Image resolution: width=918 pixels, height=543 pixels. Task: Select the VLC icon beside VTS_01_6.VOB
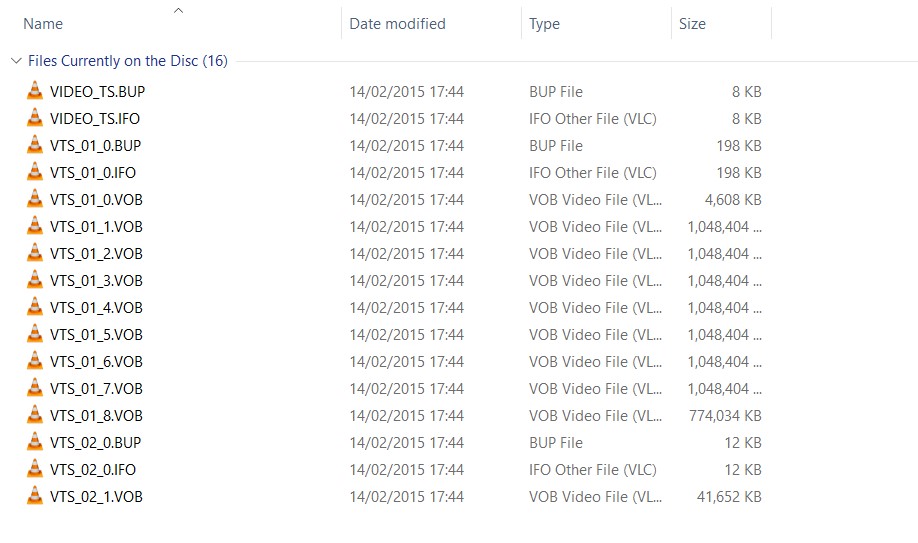[x=34, y=361]
